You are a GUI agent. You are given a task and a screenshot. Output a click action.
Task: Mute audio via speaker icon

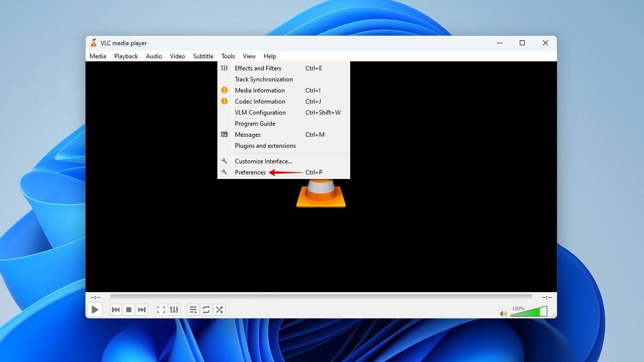(503, 314)
